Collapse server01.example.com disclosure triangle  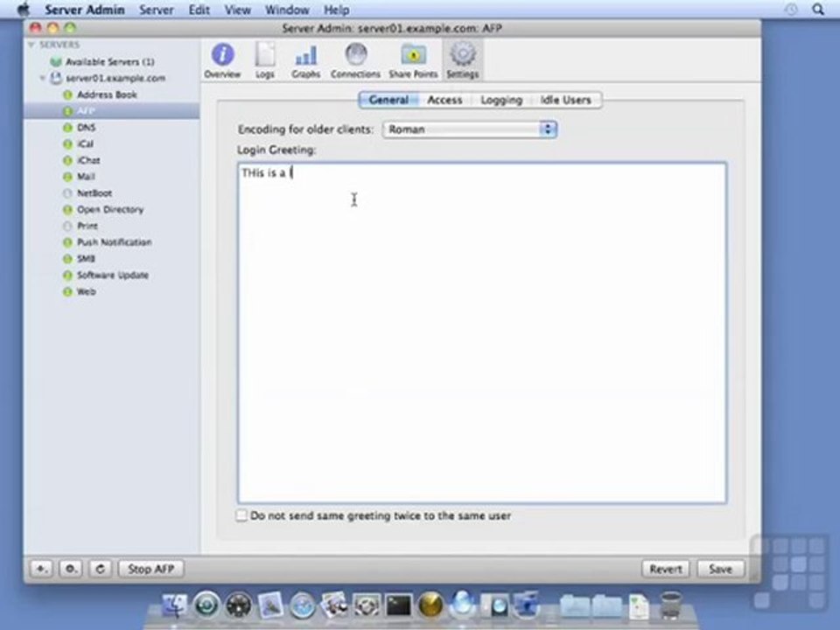click(x=42, y=78)
